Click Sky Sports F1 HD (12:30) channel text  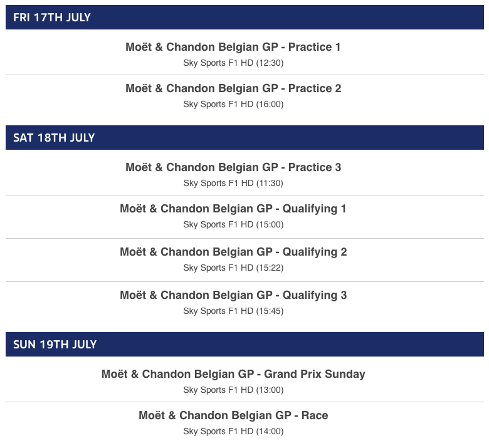point(233,63)
